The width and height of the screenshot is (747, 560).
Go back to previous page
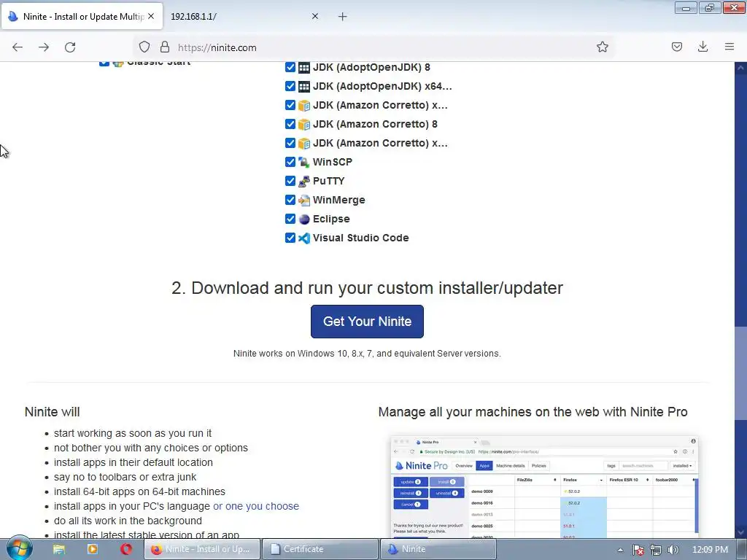click(18, 47)
